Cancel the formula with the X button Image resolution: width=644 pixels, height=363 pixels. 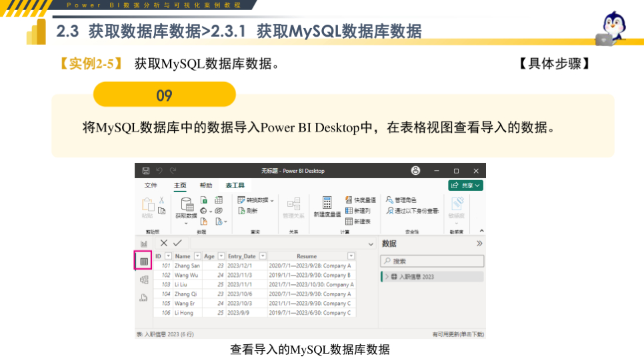point(163,243)
